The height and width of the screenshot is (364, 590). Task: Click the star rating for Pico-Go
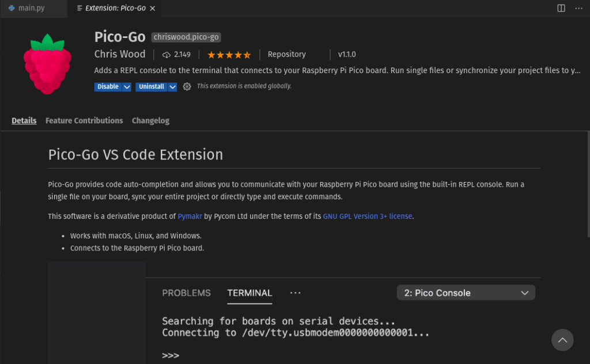click(x=229, y=55)
